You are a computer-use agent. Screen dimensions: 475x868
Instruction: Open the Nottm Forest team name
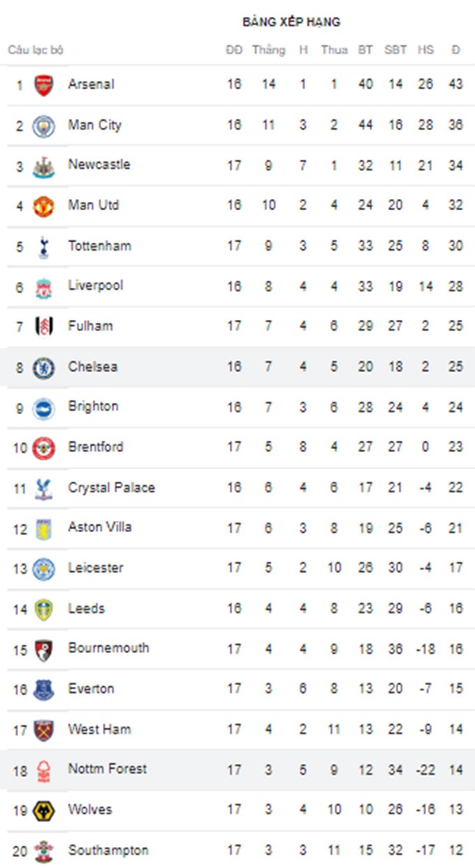[x=107, y=769]
